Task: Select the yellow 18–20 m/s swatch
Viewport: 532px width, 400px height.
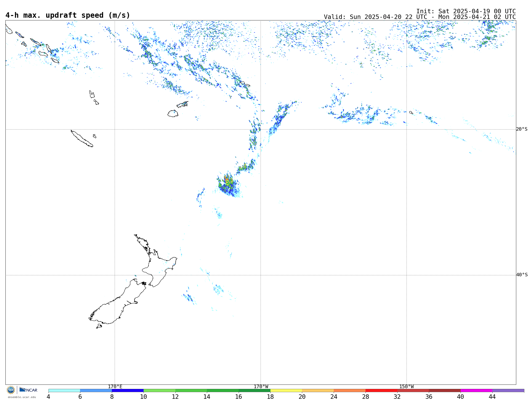Action: 286,390
